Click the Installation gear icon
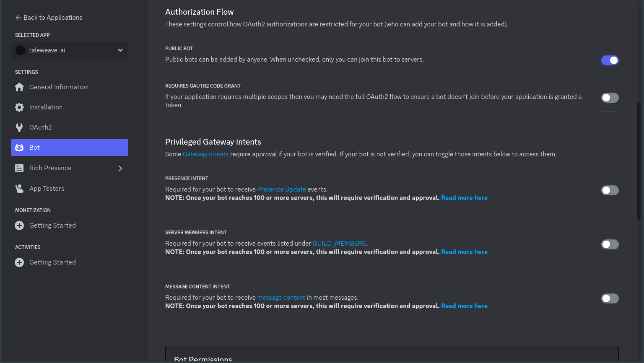 click(19, 107)
